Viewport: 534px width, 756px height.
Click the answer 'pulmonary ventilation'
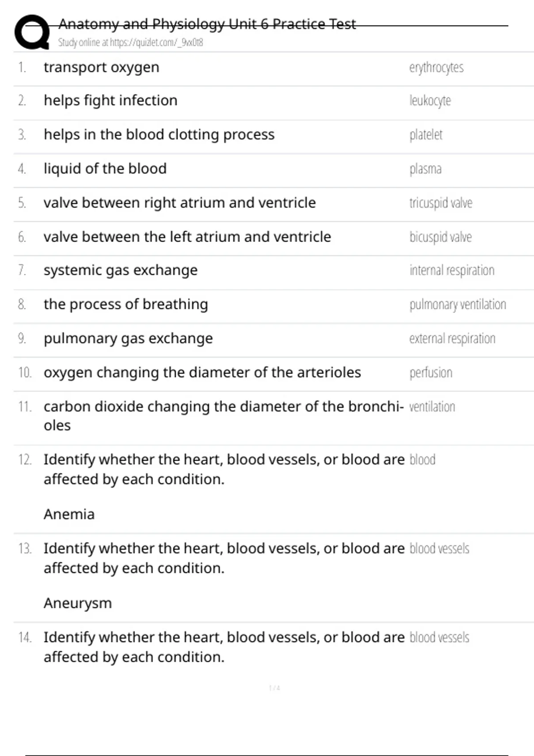(457, 305)
